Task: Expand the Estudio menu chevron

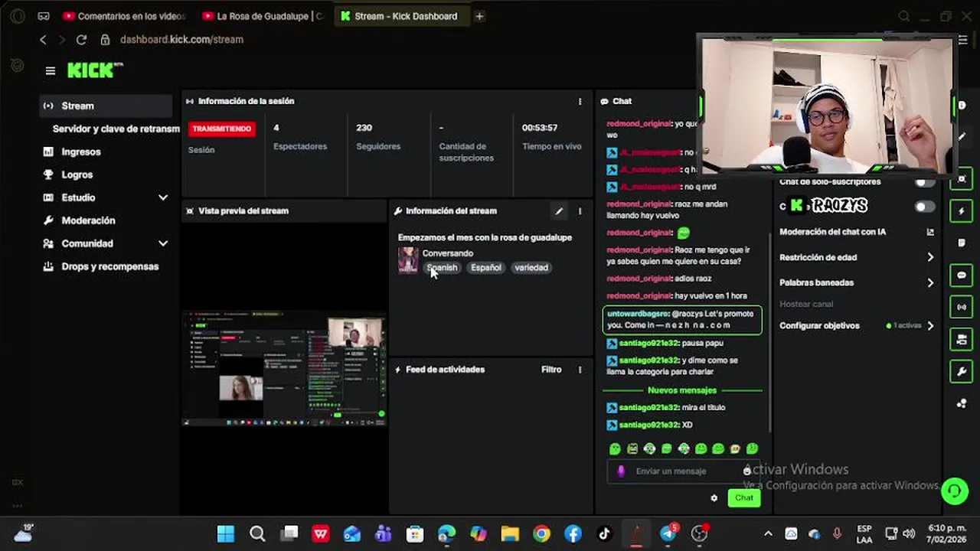Action: [163, 197]
